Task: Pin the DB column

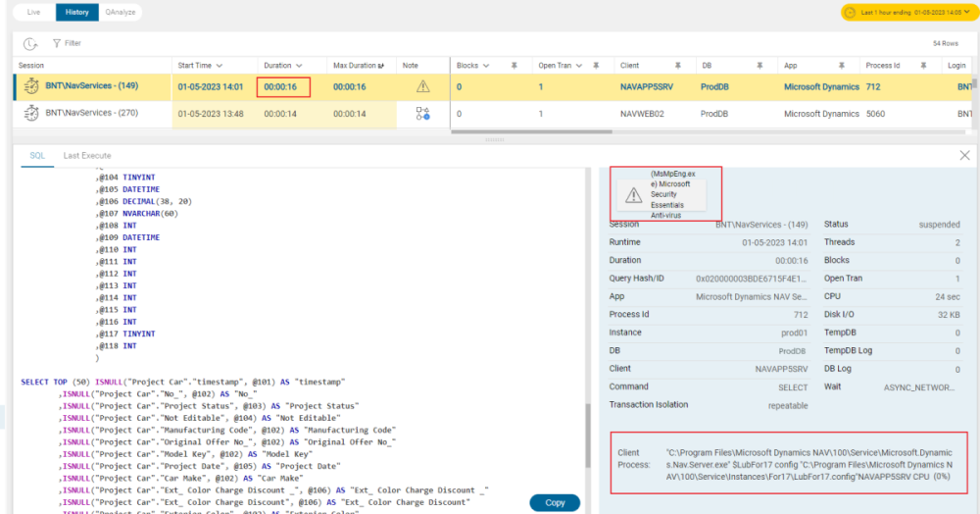Action: point(759,66)
